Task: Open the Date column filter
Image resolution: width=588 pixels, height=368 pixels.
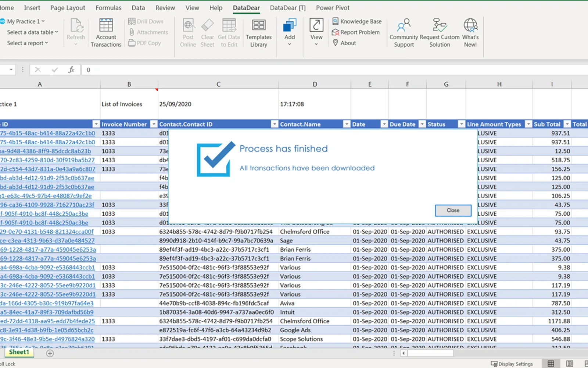Action: pyautogui.click(x=384, y=124)
